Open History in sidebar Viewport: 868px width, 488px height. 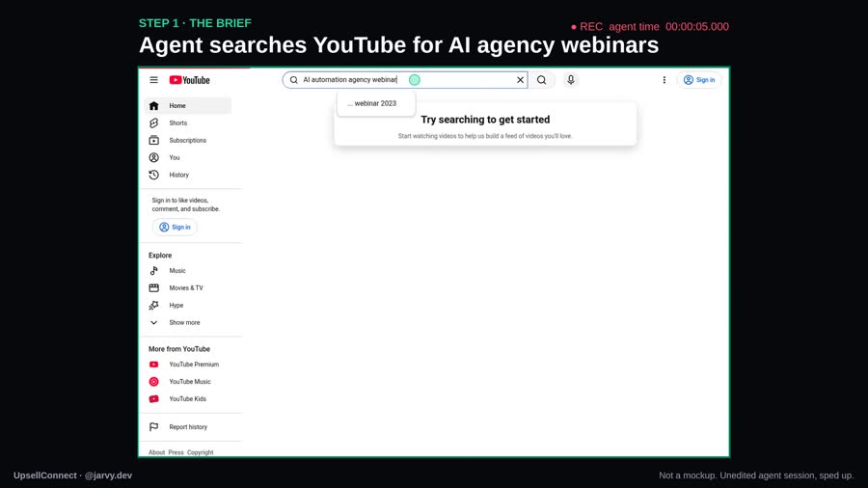pyautogui.click(x=188, y=175)
